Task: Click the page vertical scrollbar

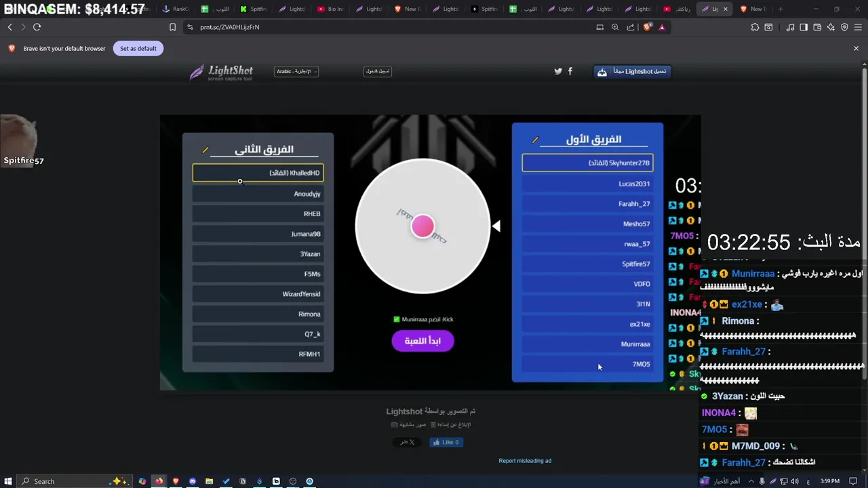Action: tap(864, 224)
